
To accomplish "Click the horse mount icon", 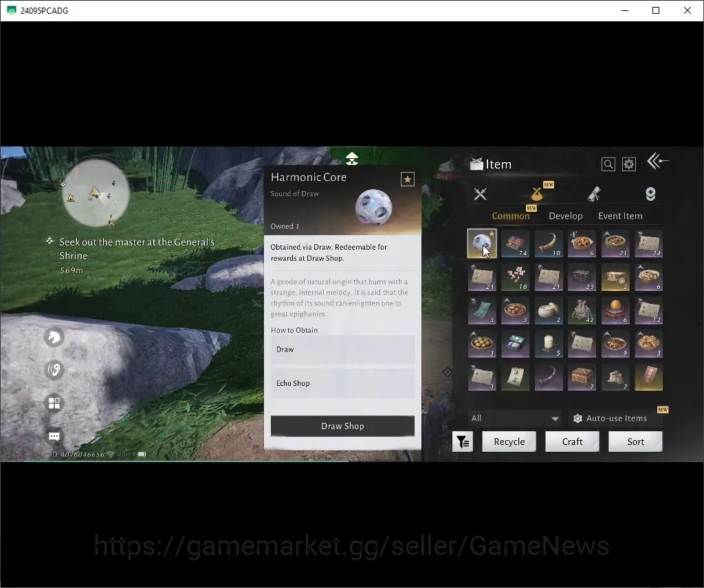I will [54, 337].
